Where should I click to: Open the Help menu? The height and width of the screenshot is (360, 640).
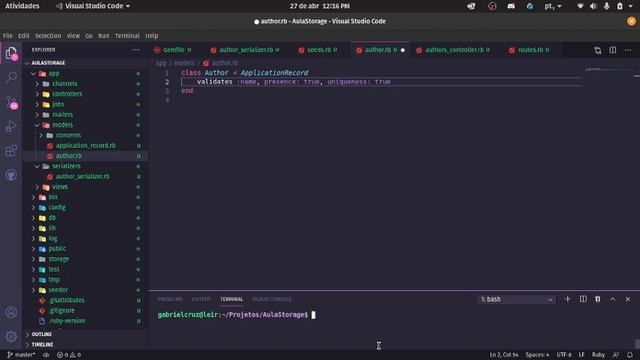click(x=151, y=36)
